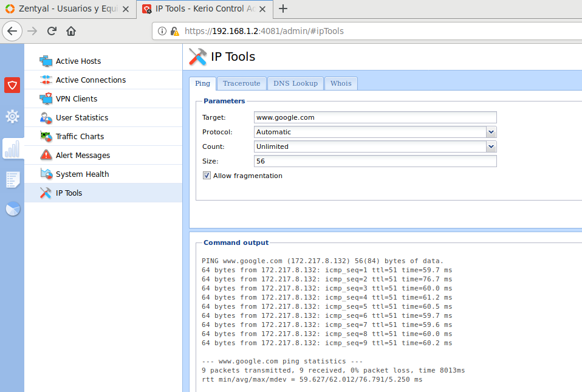
Task: Click the icmp_seq=2 line with time=76.7 ms
Action: pos(327,279)
